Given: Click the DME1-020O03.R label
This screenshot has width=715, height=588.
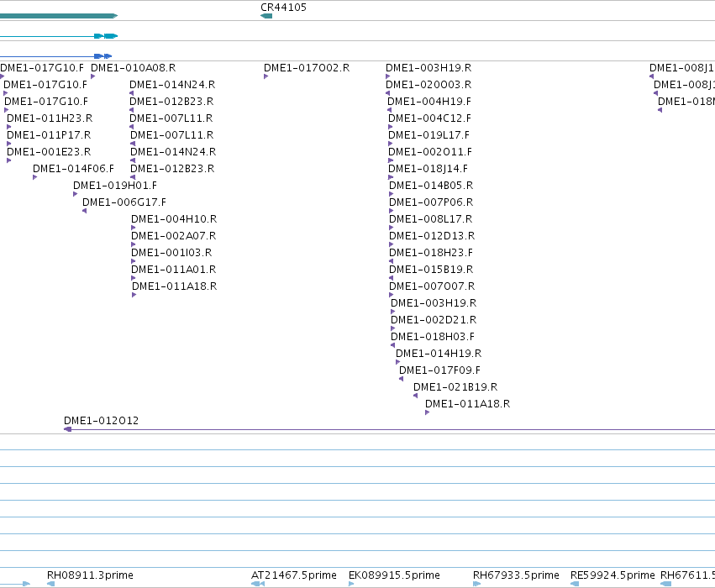Looking at the screenshot, I should [x=428, y=85].
